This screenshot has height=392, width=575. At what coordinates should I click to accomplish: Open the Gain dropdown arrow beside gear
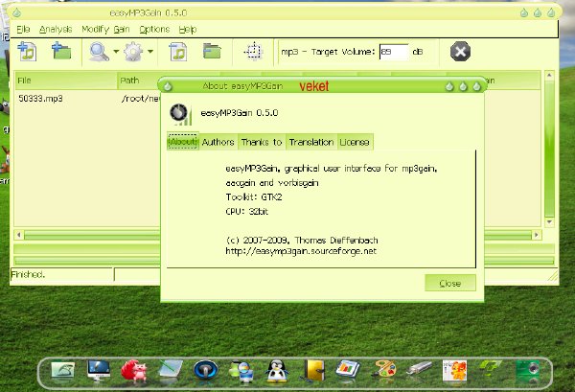click(x=150, y=52)
